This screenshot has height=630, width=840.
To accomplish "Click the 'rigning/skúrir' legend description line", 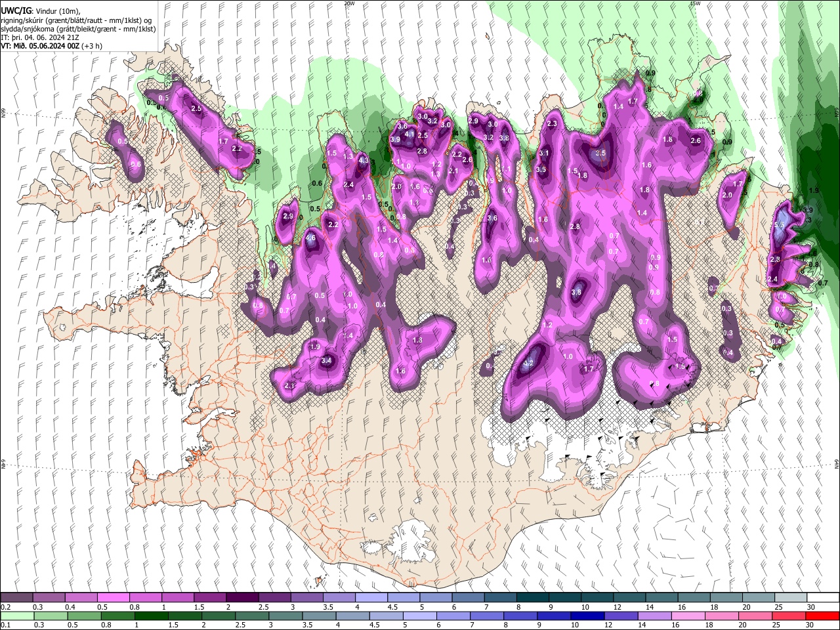I will coord(77,20).
